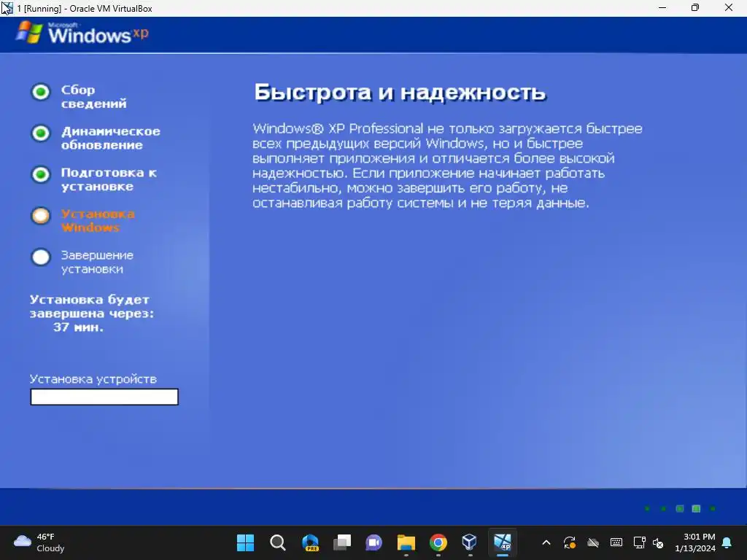Screen dimensions: 747x560
Task: Restore down the VirtualBox window
Action: pyautogui.click(x=695, y=8)
